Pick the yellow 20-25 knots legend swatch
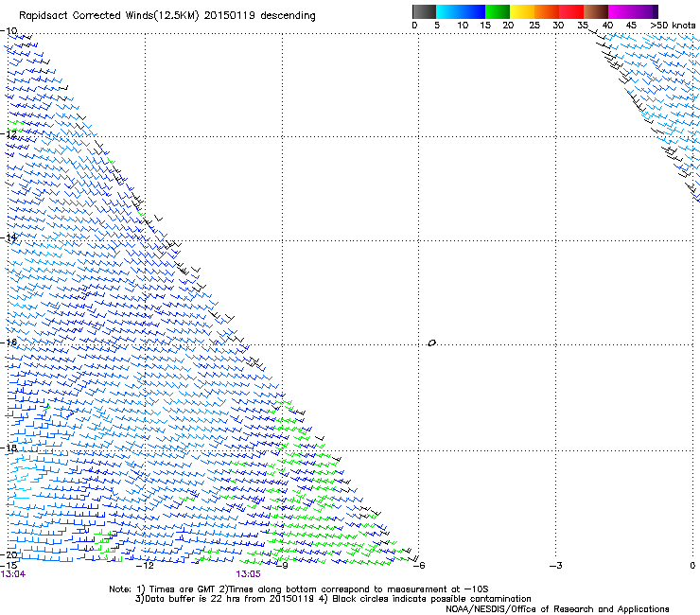 522,11
